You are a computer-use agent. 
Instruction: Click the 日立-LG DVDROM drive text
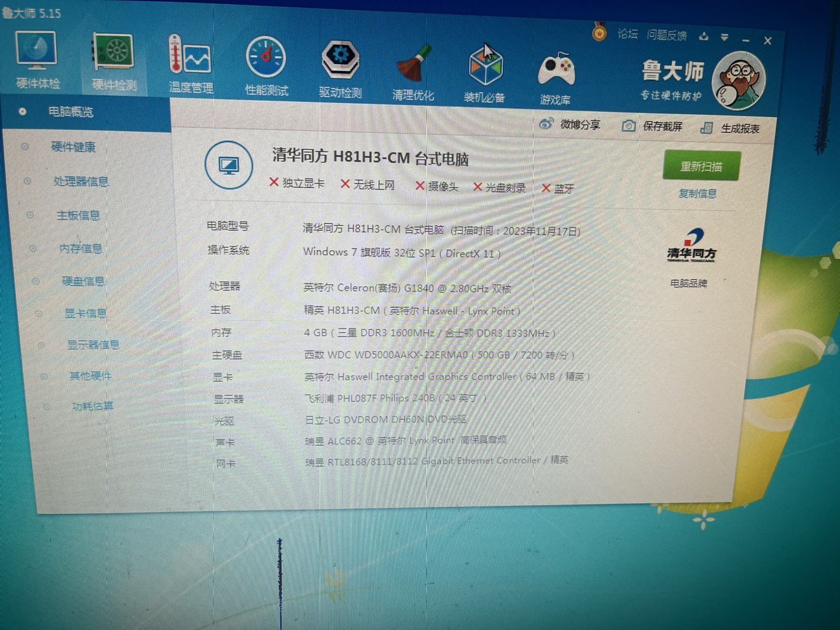click(x=386, y=419)
